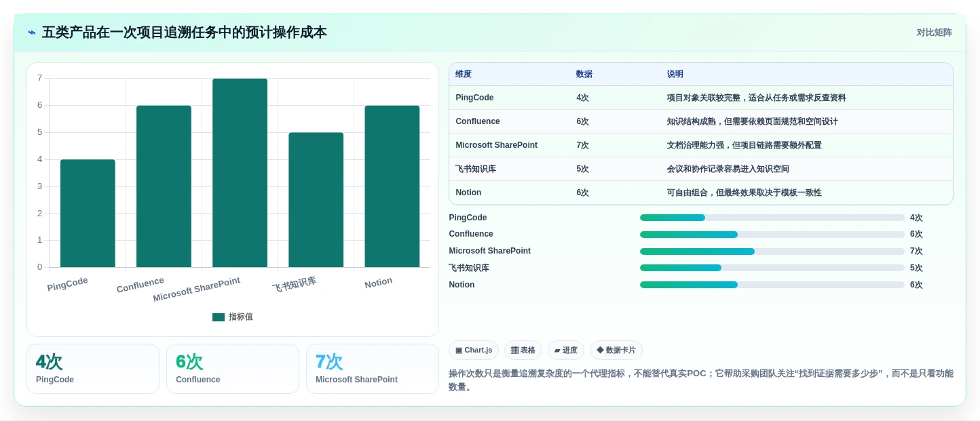
Task: Open the 7次 Microsoft SharePoint stat card
Action: click(373, 369)
